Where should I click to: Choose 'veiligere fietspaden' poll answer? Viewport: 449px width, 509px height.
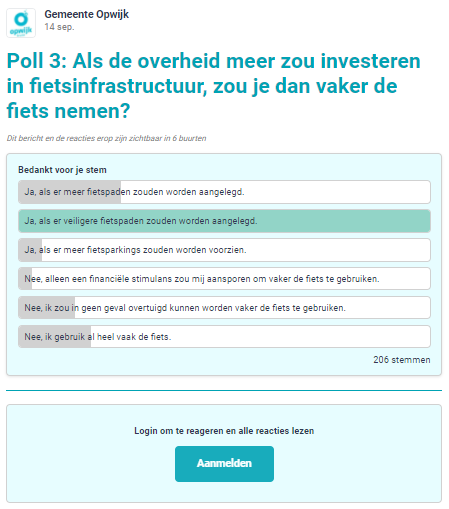pyautogui.click(x=224, y=221)
